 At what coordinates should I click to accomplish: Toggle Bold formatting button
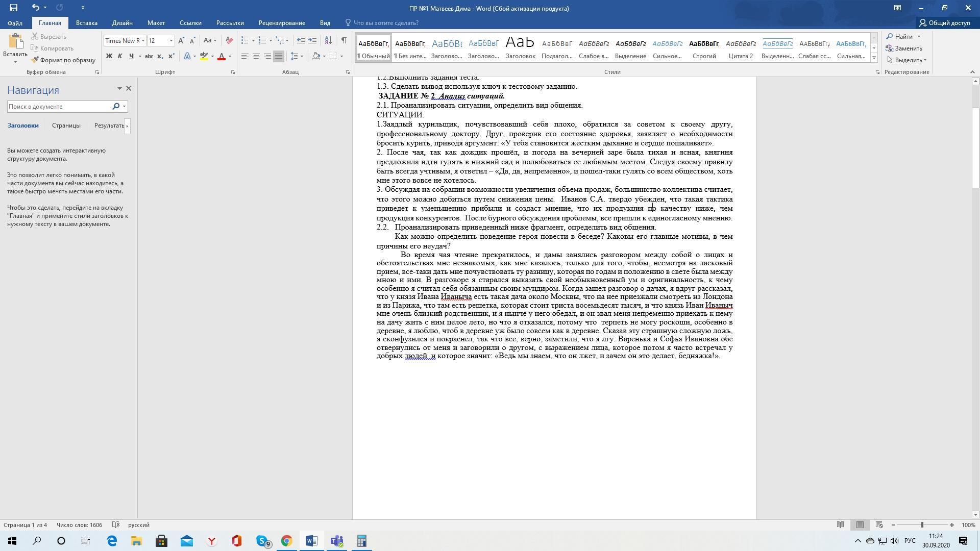[x=109, y=56]
